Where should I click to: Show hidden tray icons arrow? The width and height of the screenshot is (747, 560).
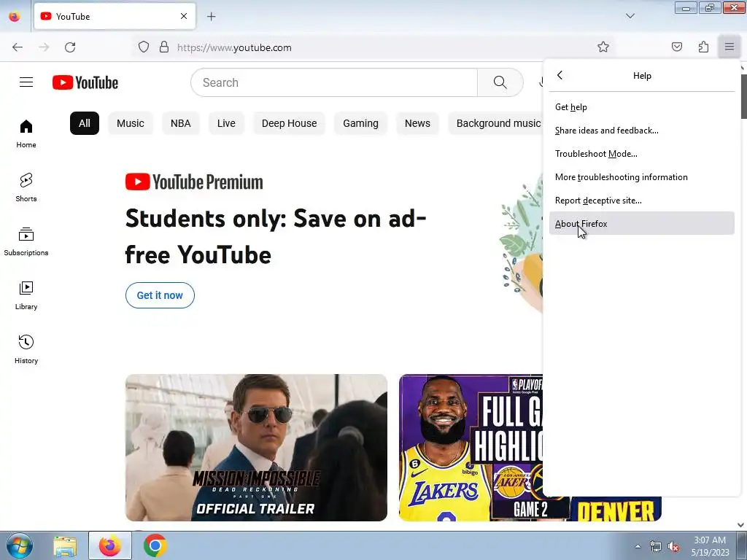[x=638, y=546]
